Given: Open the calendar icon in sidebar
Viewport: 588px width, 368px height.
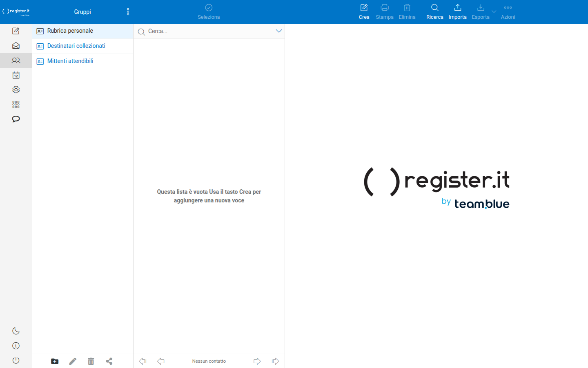Looking at the screenshot, I should pyautogui.click(x=16, y=75).
